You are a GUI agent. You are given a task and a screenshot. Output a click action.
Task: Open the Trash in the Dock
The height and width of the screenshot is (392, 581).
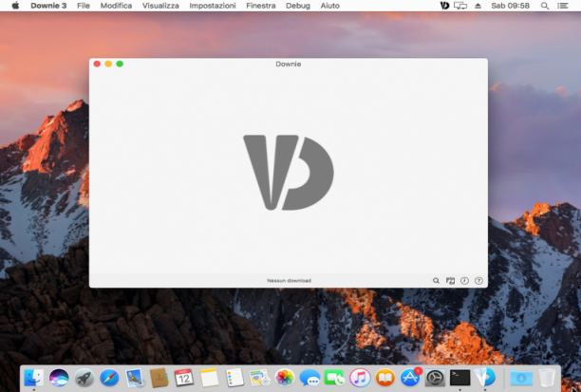click(x=547, y=378)
